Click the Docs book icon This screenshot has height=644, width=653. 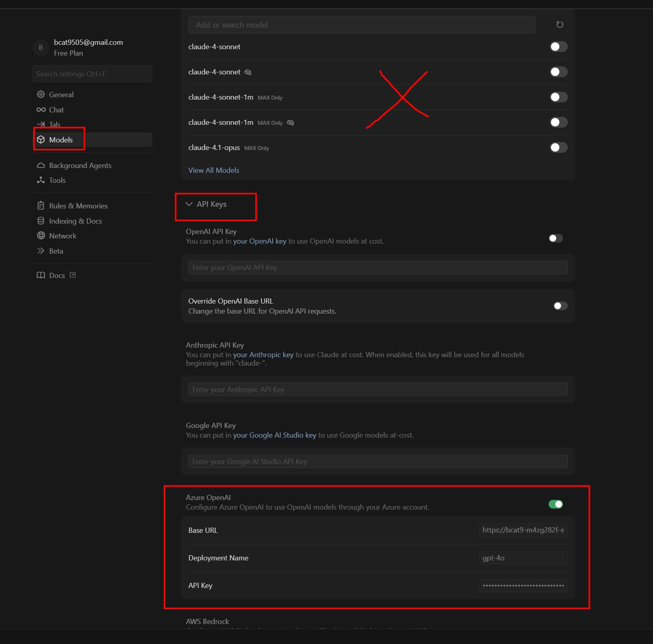pos(41,275)
